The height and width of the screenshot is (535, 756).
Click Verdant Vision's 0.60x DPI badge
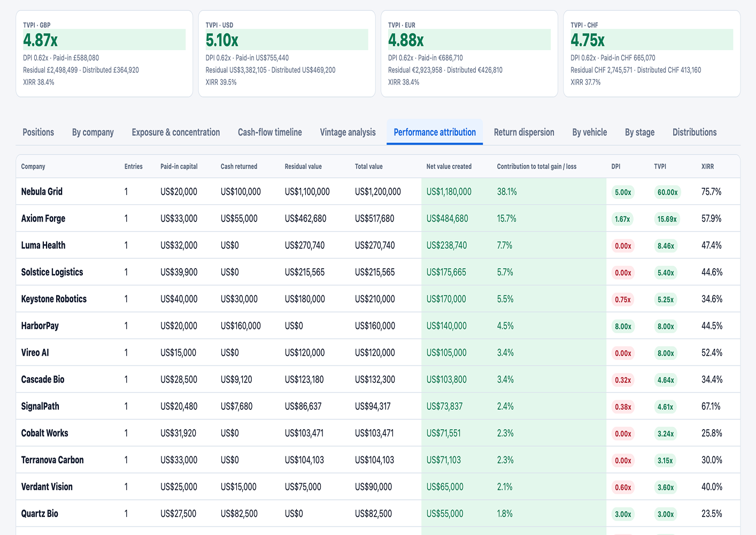tap(623, 487)
